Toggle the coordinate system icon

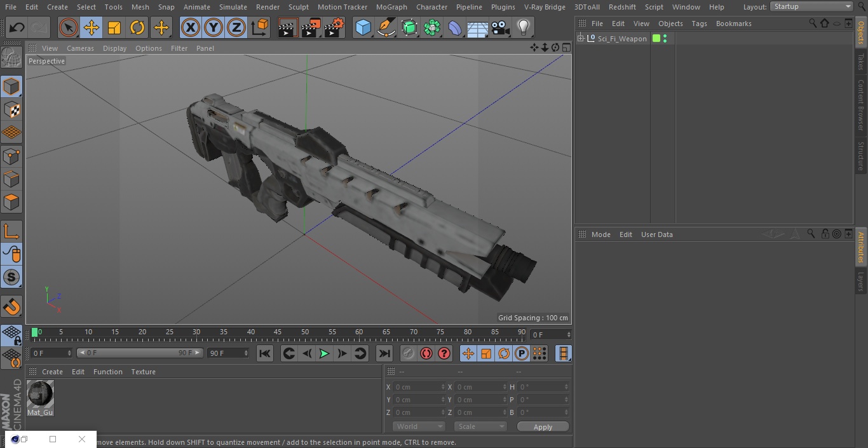pyautogui.click(x=260, y=27)
